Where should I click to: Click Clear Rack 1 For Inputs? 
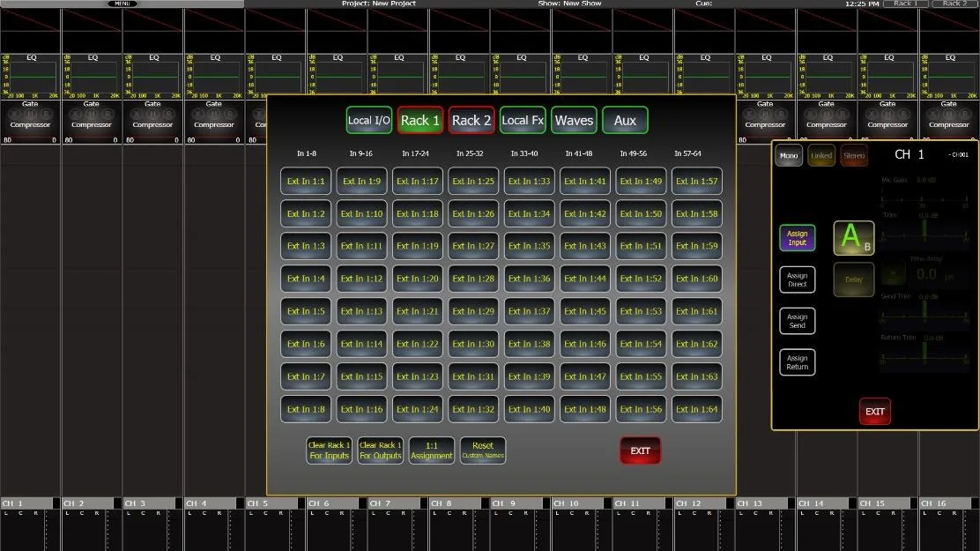point(329,450)
